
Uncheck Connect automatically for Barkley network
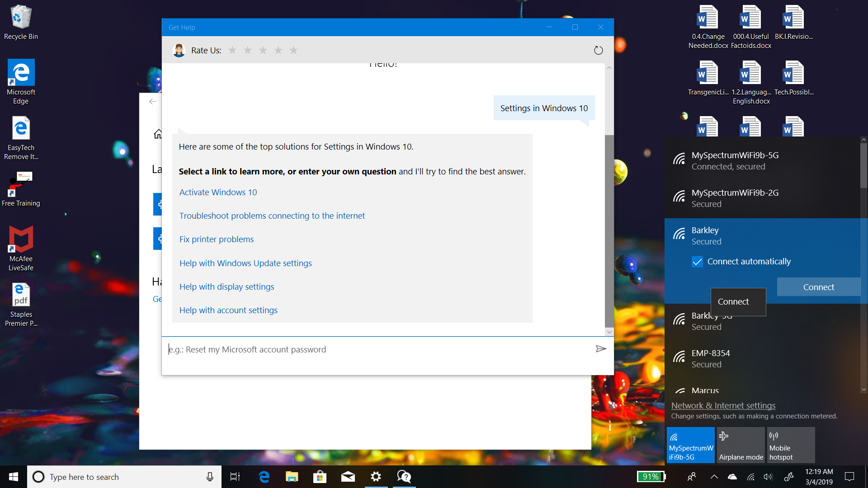click(x=698, y=262)
